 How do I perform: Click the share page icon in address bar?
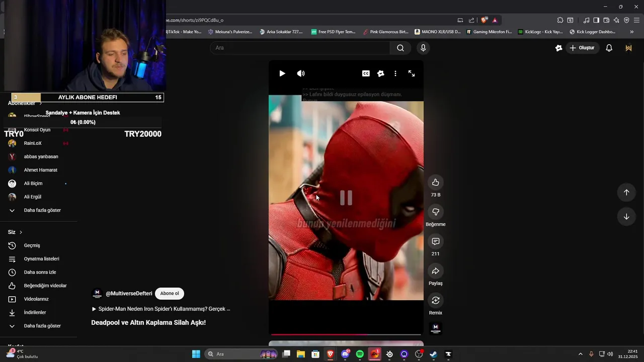(471, 20)
